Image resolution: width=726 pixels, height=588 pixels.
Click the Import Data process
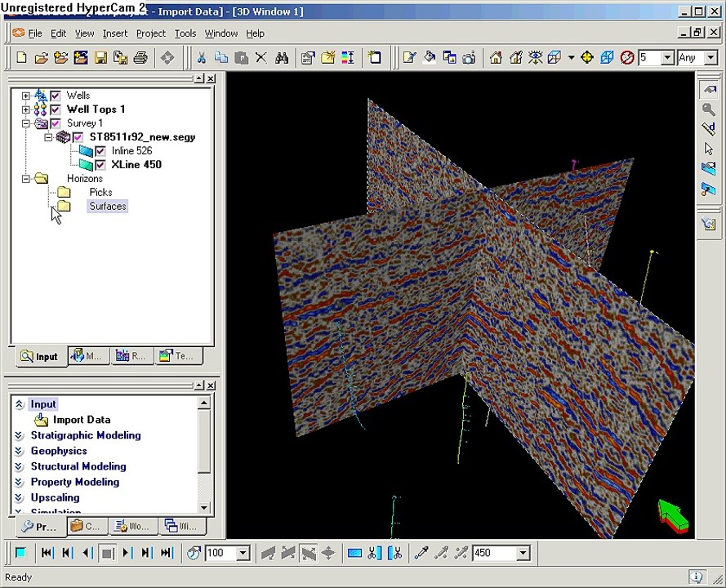tap(82, 420)
